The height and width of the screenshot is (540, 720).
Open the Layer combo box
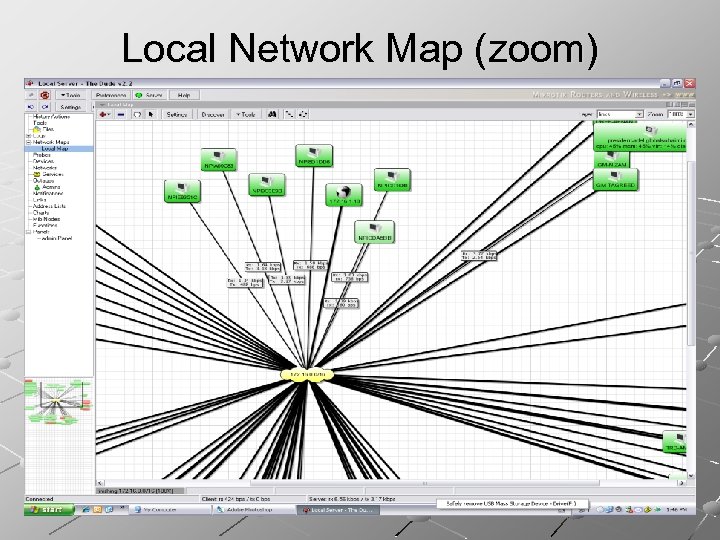tap(620, 114)
